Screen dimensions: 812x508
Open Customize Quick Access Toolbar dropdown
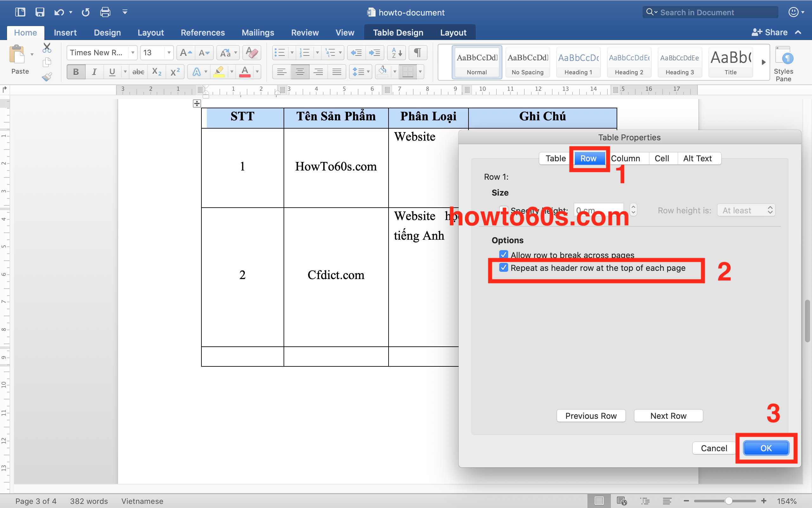tap(125, 12)
